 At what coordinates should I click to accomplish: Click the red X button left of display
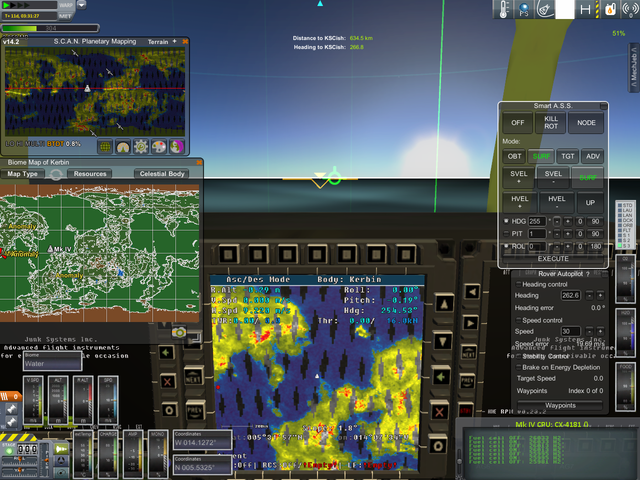point(168,382)
